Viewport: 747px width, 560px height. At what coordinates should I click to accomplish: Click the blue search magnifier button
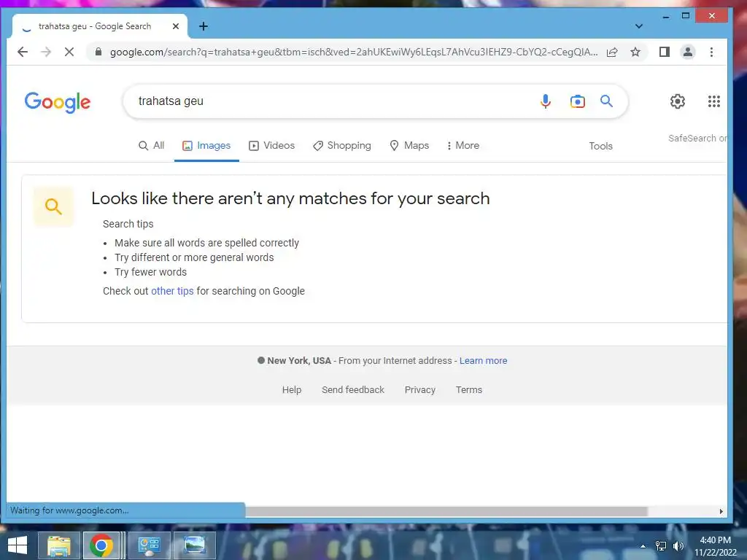pos(606,101)
